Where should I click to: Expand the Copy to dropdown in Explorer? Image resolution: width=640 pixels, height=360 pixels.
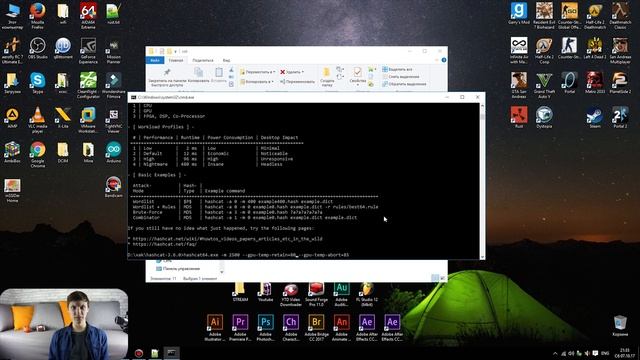coord(257,82)
